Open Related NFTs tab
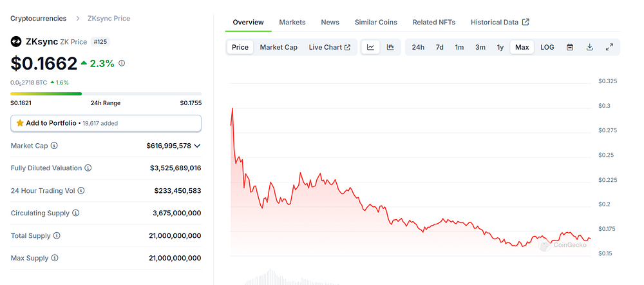Screen dimensions: 644x285 coord(433,22)
